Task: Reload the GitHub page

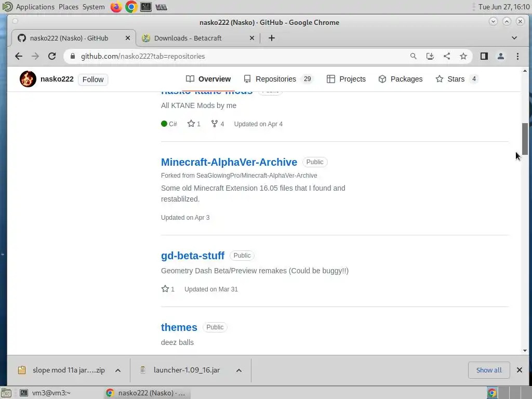Action: (52, 56)
